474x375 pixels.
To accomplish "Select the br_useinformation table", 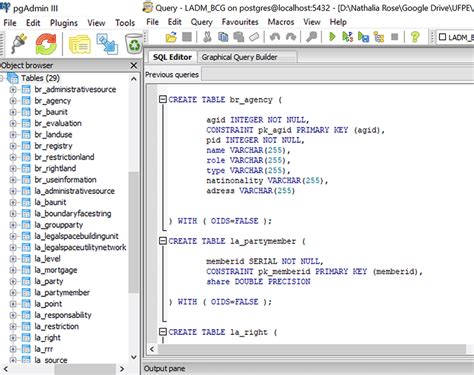I will pyautogui.click(x=65, y=180).
